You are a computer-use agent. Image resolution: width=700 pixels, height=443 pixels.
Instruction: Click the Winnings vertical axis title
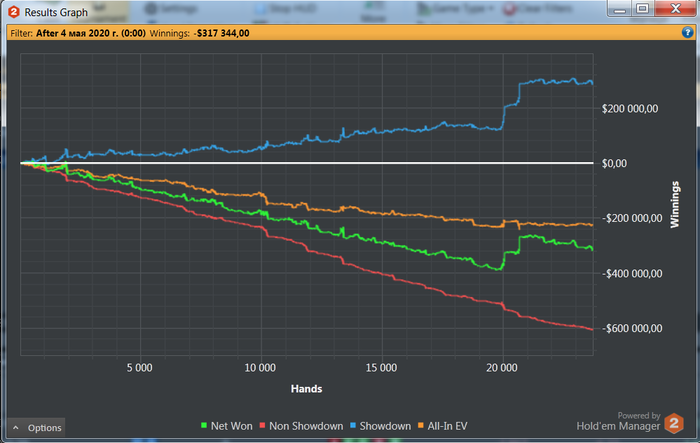pyautogui.click(x=675, y=205)
